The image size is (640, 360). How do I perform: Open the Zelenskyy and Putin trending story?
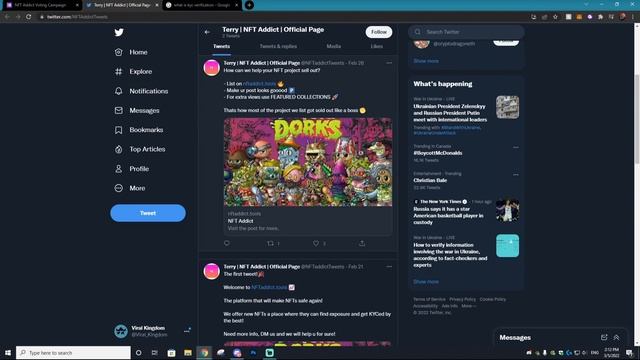(x=450, y=113)
